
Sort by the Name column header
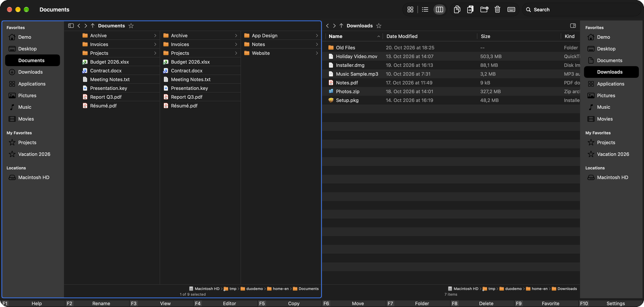[x=354, y=36]
